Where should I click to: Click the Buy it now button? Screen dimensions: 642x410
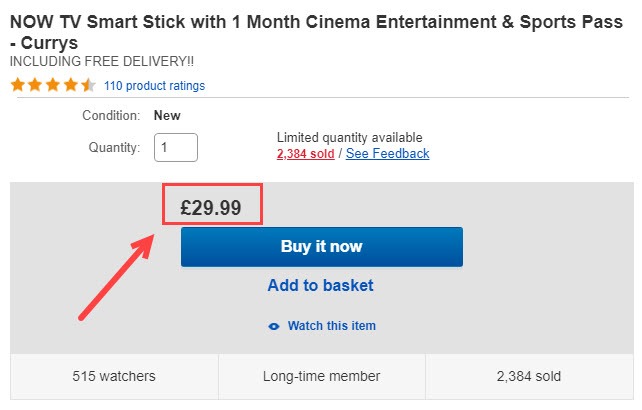[x=322, y=247]
